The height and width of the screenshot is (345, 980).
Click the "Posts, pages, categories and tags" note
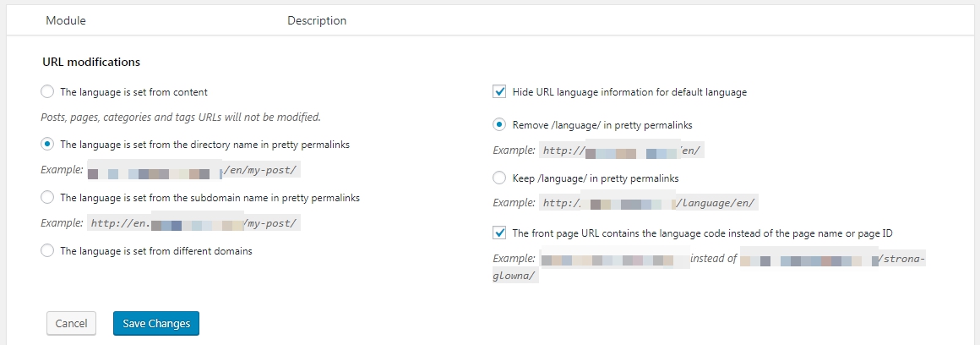181,118
